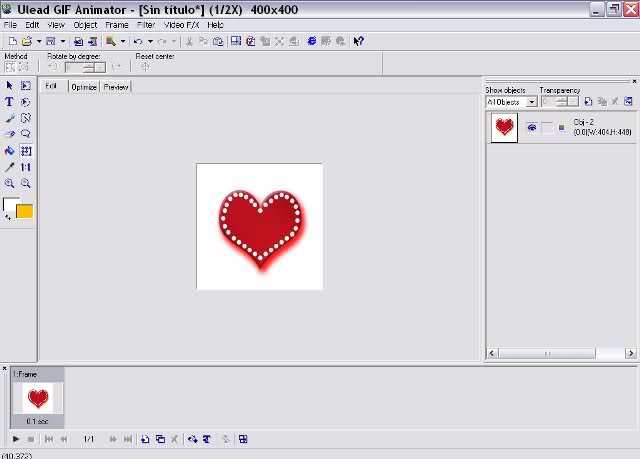Open the File menu
The height and width of the screenshot is (459, 640).
tap(10, 25)
